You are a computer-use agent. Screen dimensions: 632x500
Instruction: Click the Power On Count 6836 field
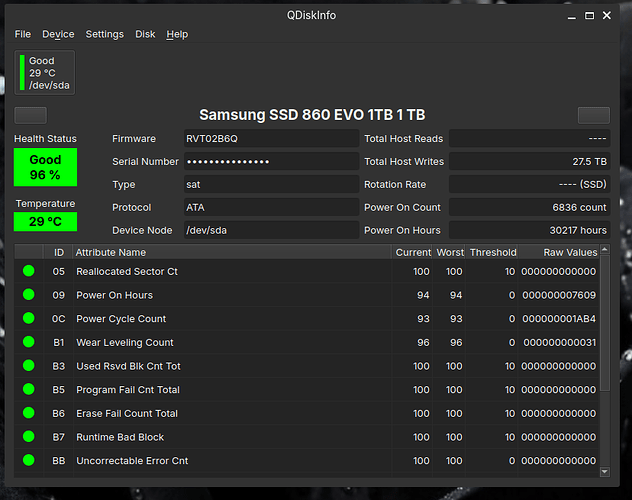(529, 207)
